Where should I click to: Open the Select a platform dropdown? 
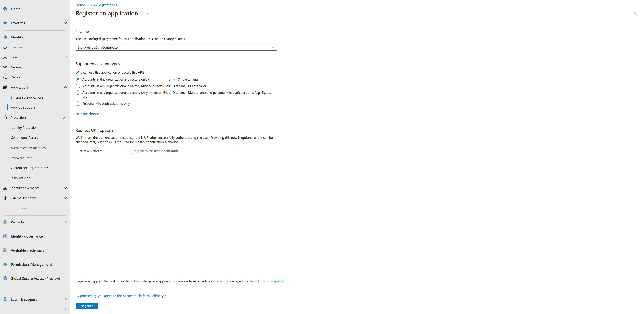(102, 150)
